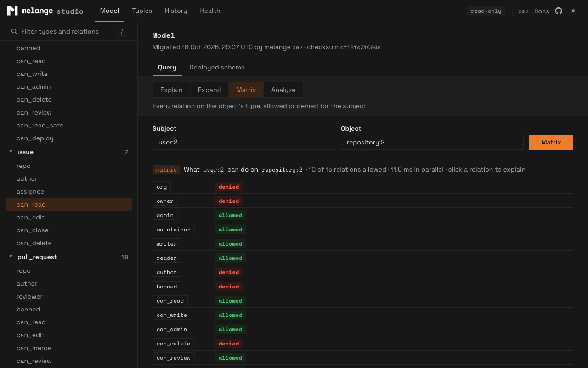Screen dimensions: 588x368
Task: Select can_merge under pull_request
Action: click(68, 348)
